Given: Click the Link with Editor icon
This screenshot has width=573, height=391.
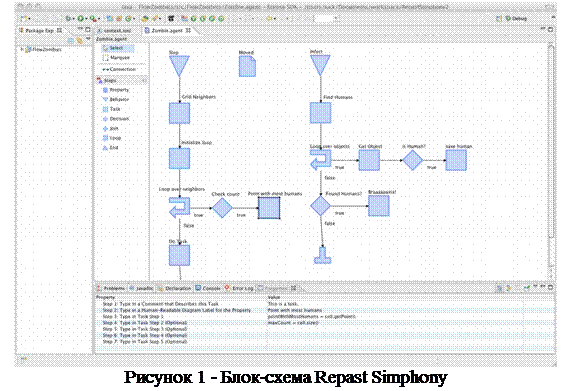Looking at the screenshot, I should point(79,40).
